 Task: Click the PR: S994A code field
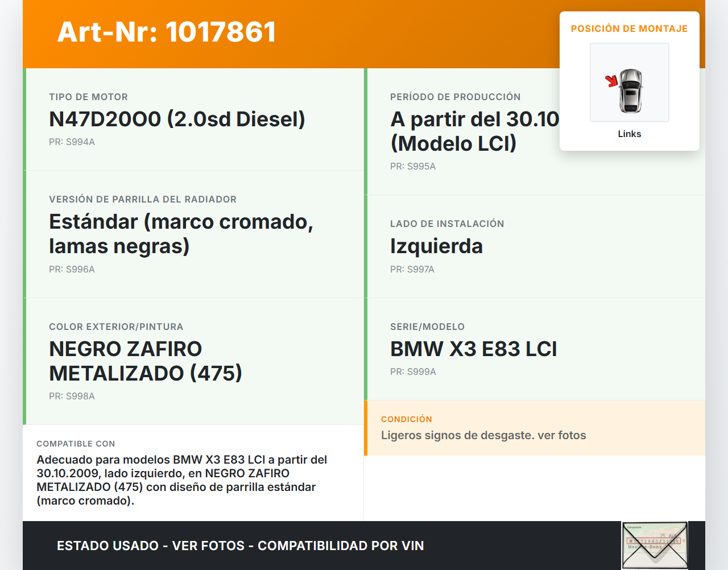pyautogui.click(x=72, y=142)
